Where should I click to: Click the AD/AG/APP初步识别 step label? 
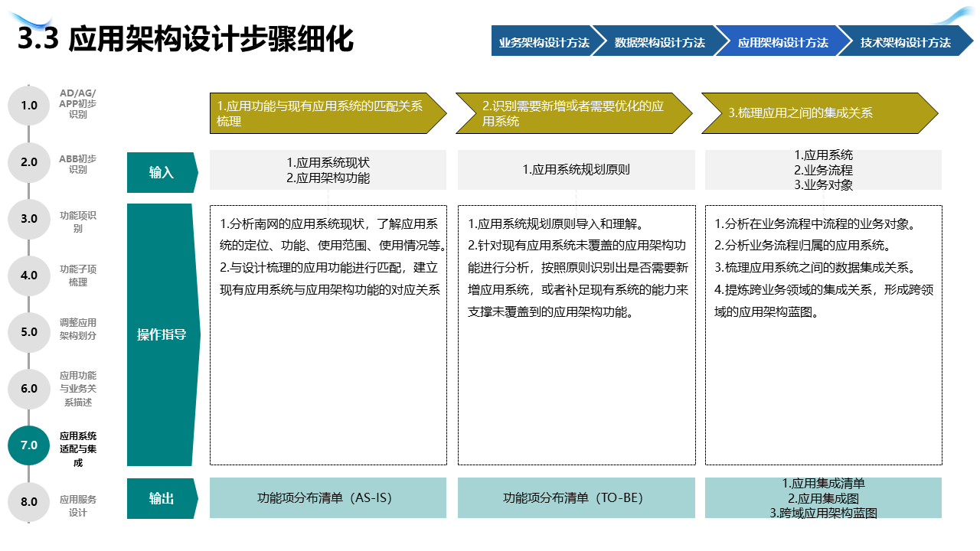78,104
